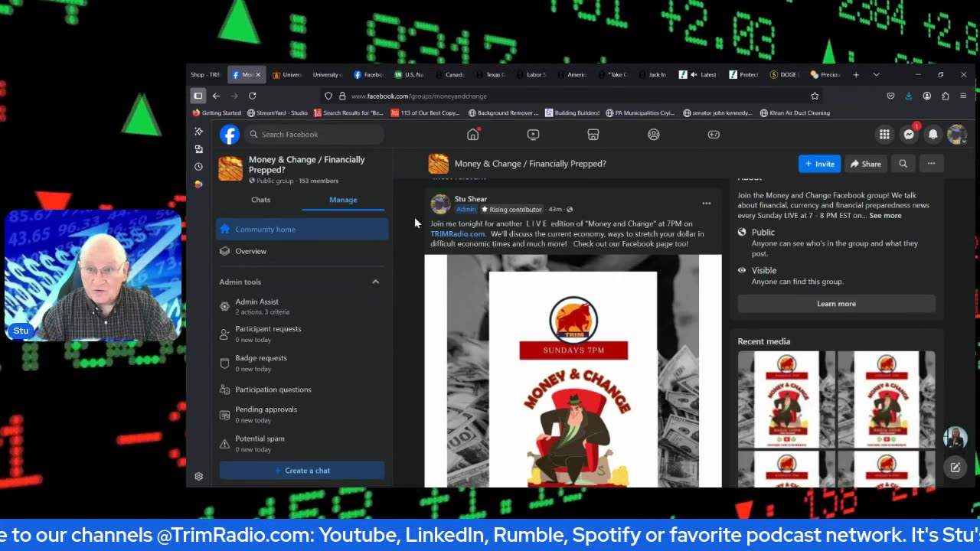Open the history clock icon in sidebar
980x551 pixels.
coord(198,167)
